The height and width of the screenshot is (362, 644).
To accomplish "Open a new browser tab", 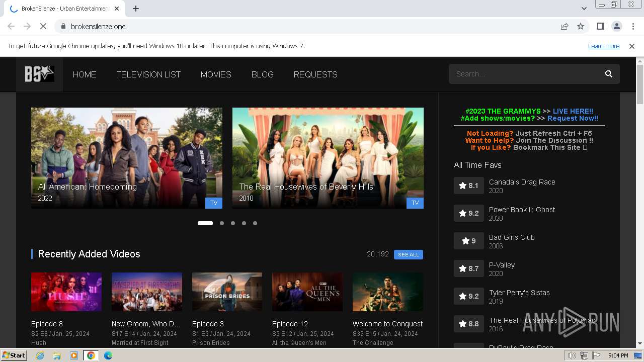I will pos(136,9).
